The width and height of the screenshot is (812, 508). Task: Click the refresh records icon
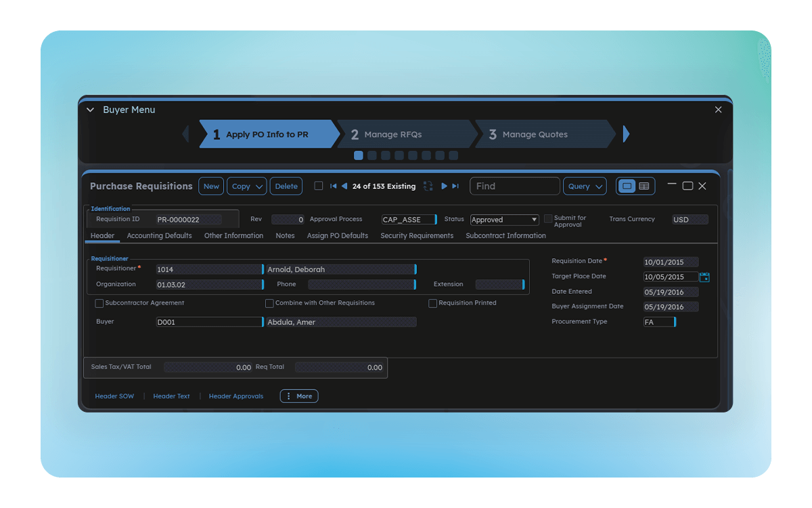click(428, 186)
